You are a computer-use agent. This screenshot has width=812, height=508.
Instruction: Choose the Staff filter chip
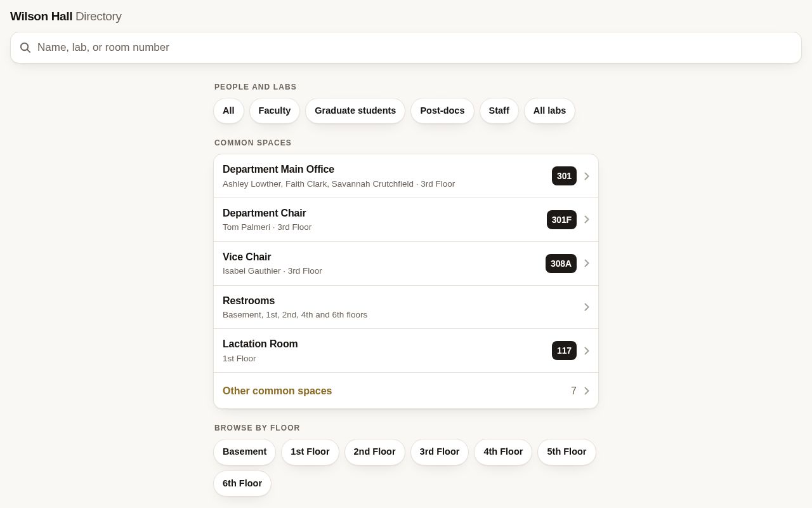pos(499,110)
